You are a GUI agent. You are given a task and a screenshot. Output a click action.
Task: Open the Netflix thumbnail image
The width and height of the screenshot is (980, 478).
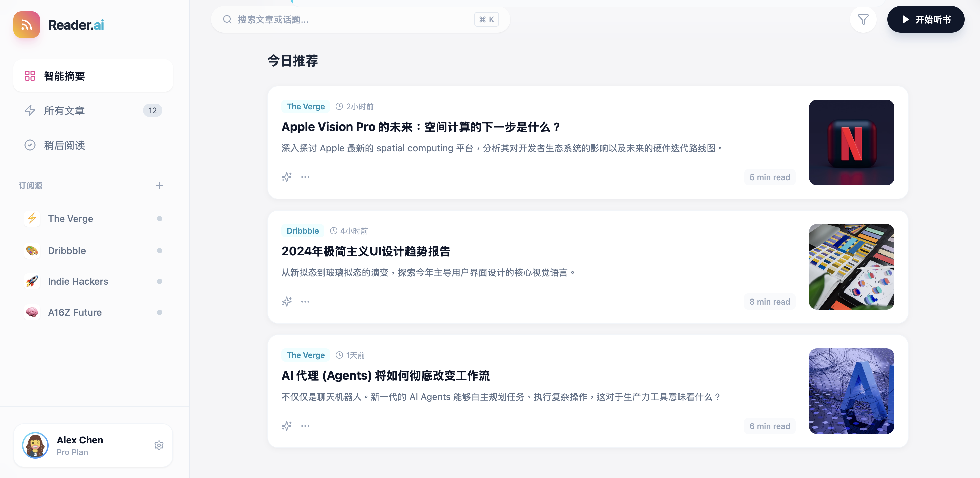851,142
